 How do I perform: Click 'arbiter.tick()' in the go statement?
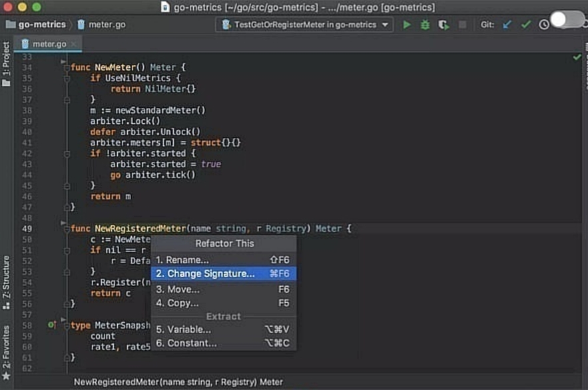(160, 175)
